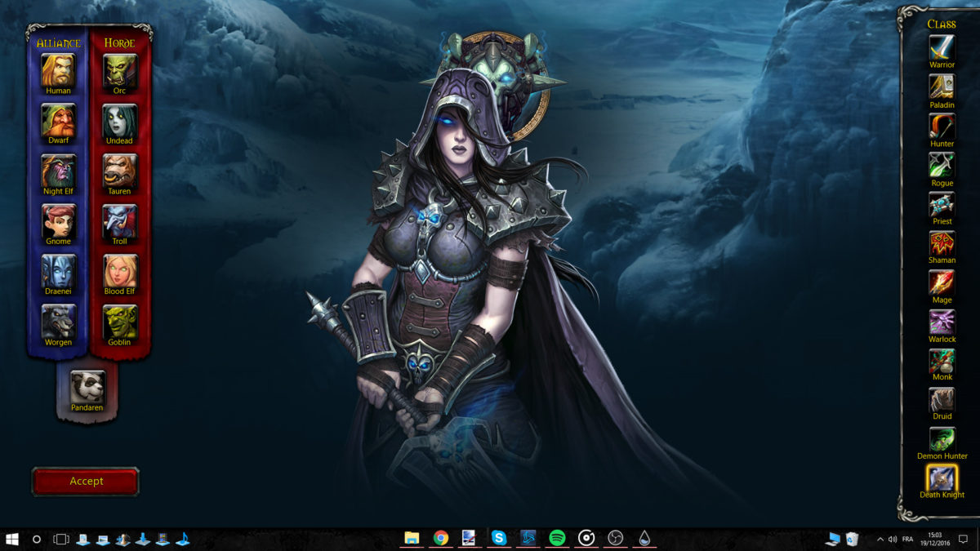Screen dimensions: 980x551
Task: Open the volume control slider
Action: (x=893, y=538)
